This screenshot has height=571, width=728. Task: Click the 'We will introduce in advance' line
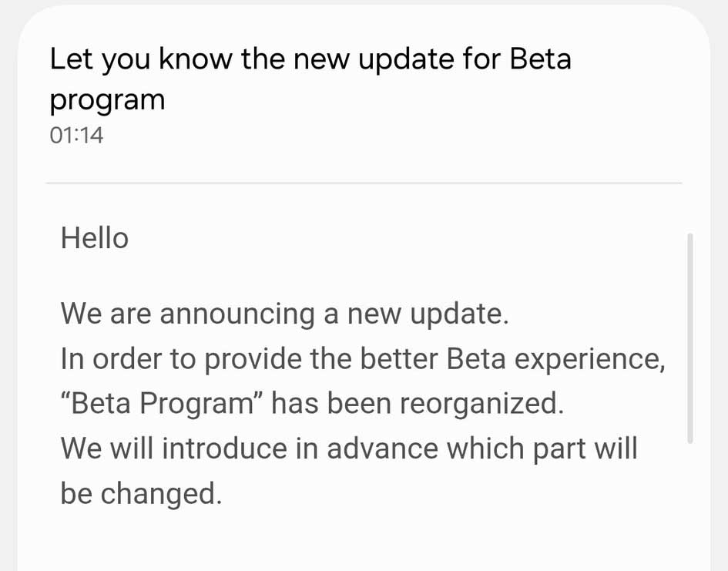pyautogui.click(x=348, y=448)
